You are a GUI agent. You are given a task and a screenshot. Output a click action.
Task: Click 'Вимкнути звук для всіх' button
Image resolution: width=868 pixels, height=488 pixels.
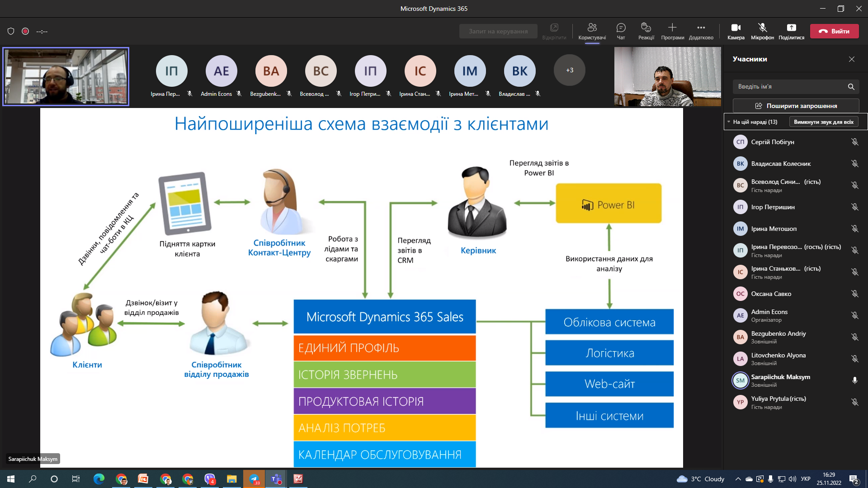[x=823, y=122]
